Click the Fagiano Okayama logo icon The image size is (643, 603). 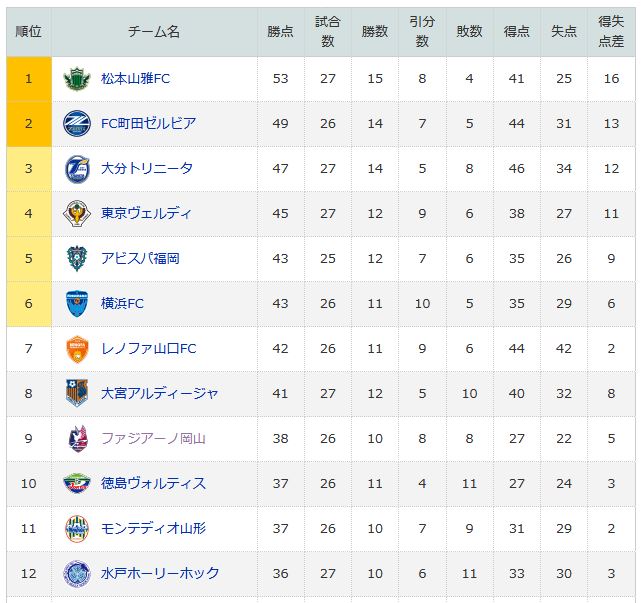pos(78,439)
